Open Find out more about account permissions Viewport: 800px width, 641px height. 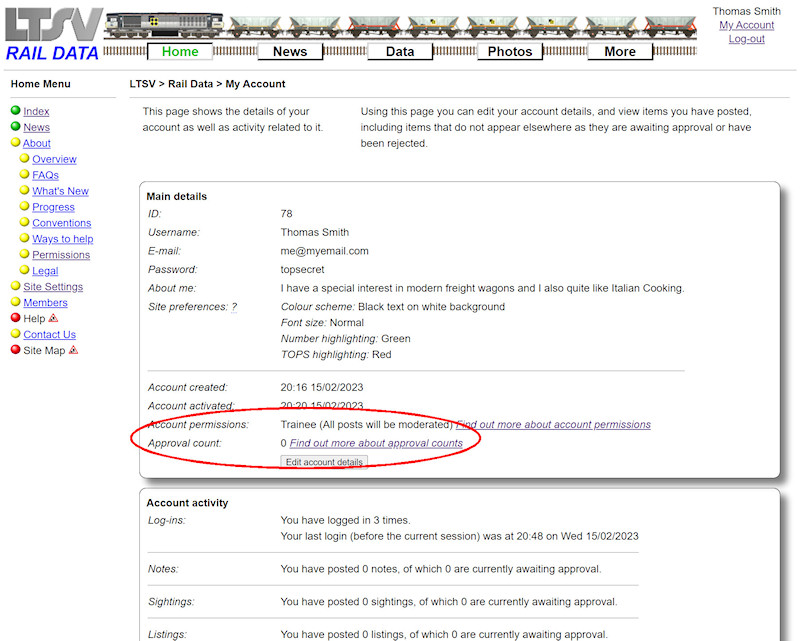click(x=553, y=425)
